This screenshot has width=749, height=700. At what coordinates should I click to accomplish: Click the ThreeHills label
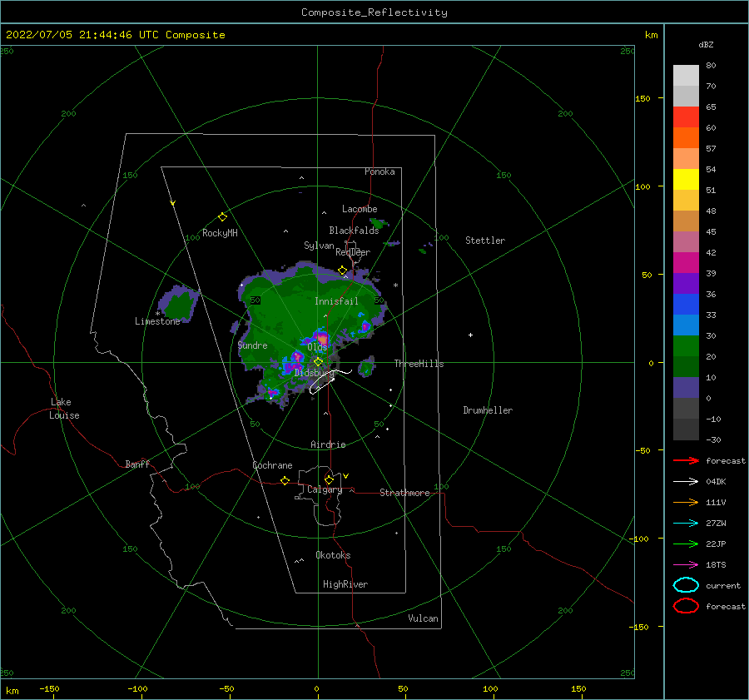[419, 364]
